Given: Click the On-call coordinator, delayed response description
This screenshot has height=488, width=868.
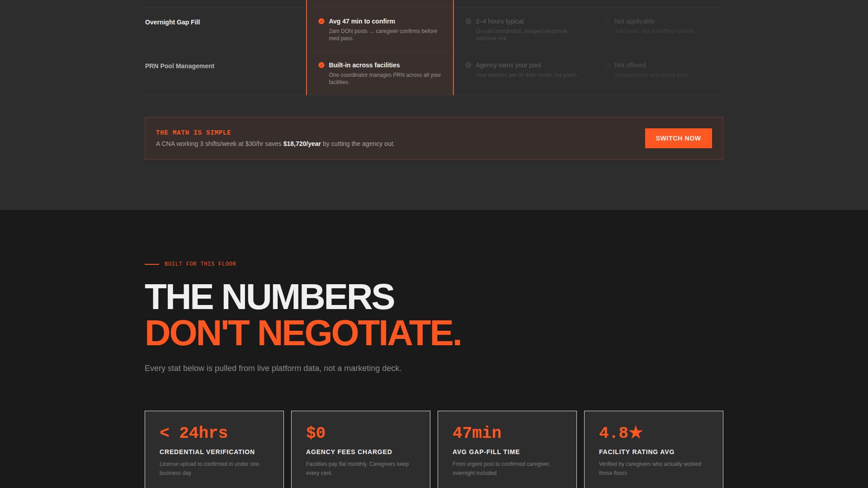Looking at the screenshot, I should tap(522, 35).
